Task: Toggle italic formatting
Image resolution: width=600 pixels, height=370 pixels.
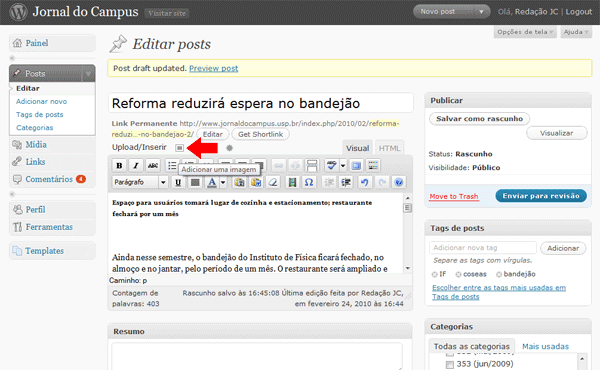Action: 135,166
